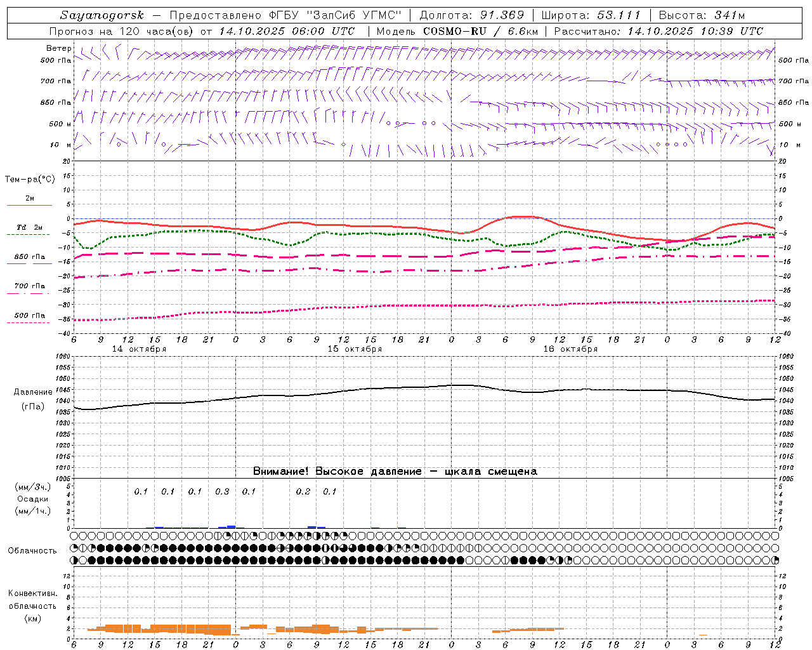Click the 0.3 precipitation amount value
Image resolution: width=812 pixels, height=650 pixels.
(222, 491)
